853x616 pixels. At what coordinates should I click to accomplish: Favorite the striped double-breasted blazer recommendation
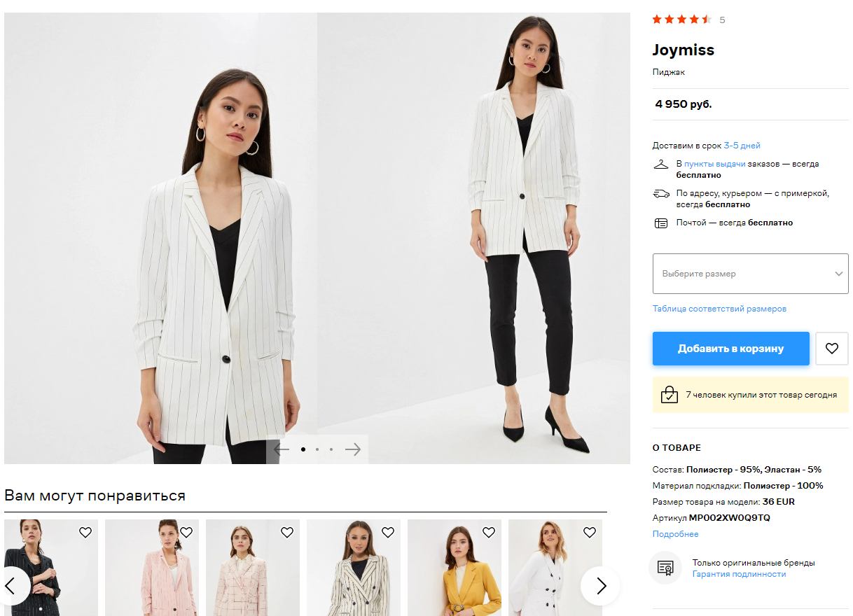388,533
